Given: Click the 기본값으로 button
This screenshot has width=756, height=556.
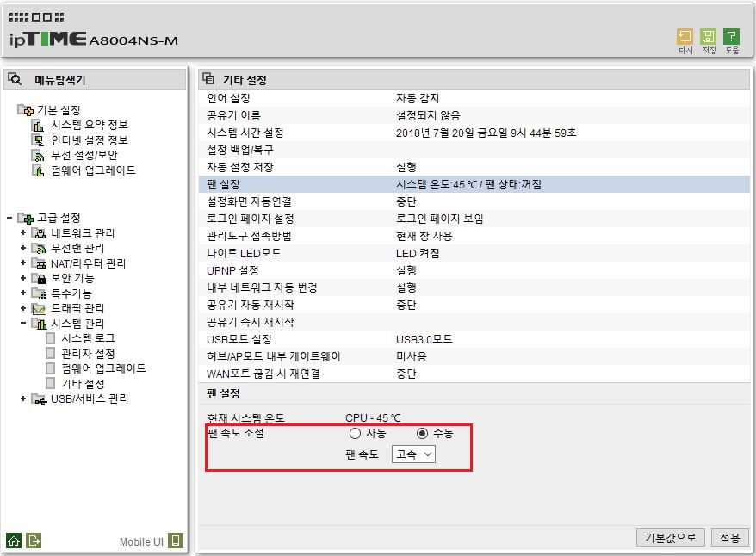Looking at the screenshot, I should 671,537.
